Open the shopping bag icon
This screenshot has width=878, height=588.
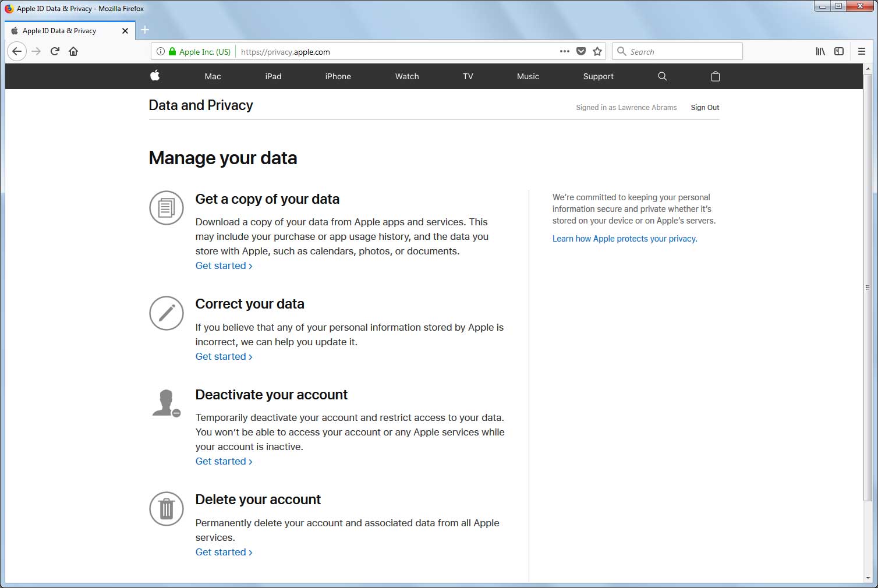[x=716, y=76]
